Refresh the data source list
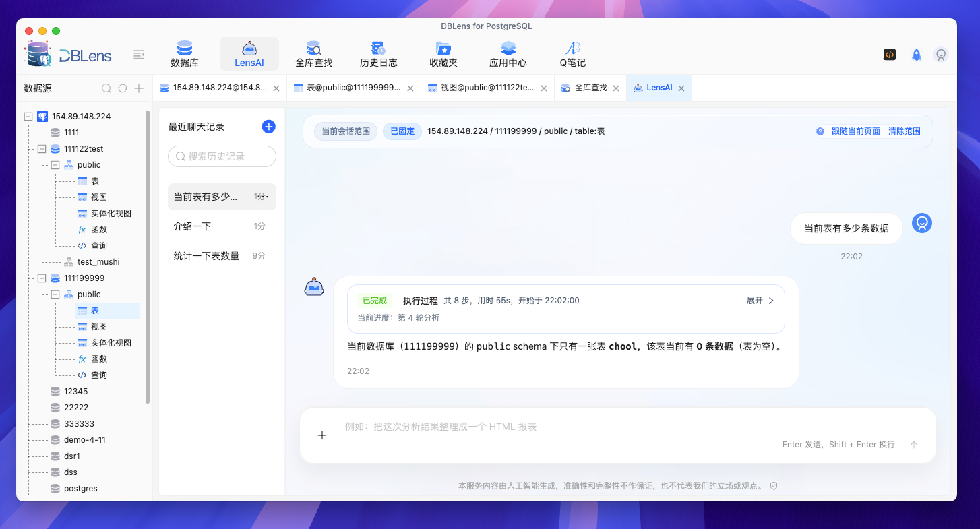Image resolution: width=980 pixels, height=529 pixels. pyautogui.click(x=123, y=88)
